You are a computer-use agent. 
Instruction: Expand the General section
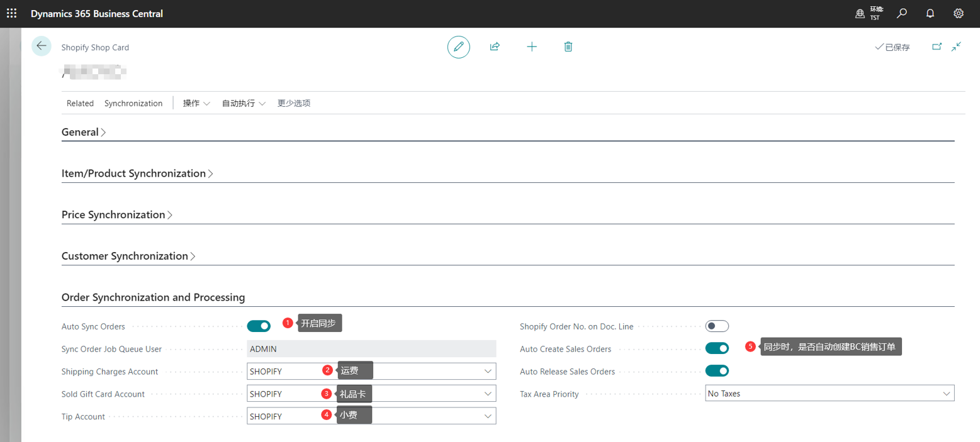click(x=84, y=132)
